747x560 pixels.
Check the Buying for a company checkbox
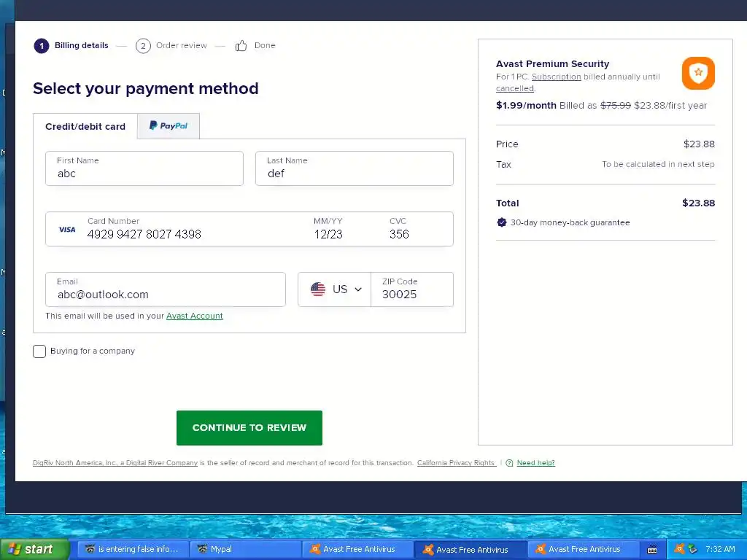pyautogui.click(x=39, y=351)
